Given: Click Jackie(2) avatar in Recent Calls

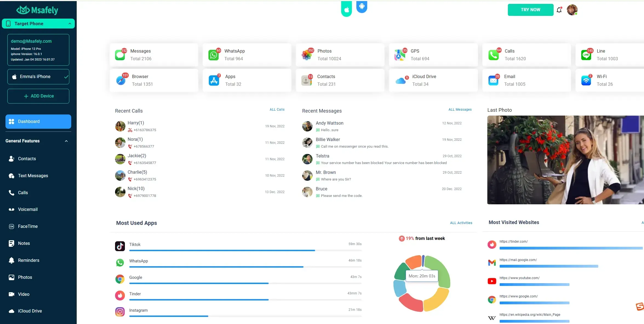Looking at the screenshot, I should 120,159.
